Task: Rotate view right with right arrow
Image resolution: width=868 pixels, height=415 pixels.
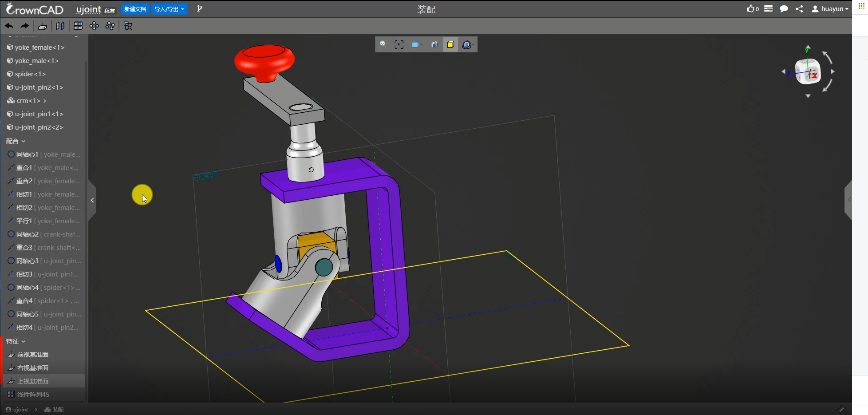Action: pyautogui.click(x=832, y=71)
